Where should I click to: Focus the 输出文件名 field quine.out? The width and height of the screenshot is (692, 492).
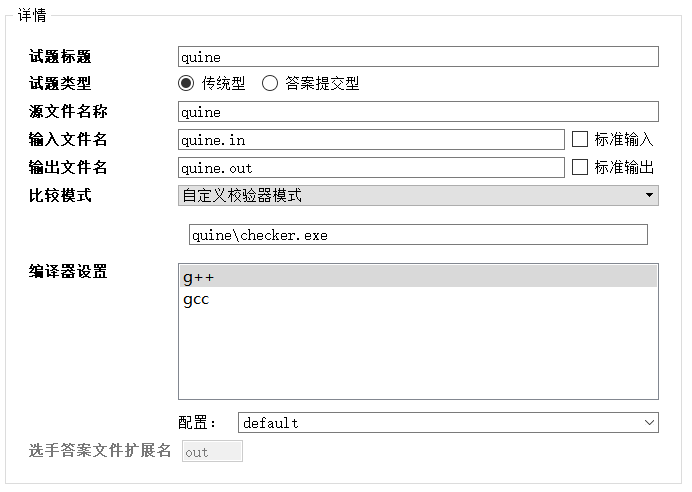pyautogui.click(x=371, y=168)
